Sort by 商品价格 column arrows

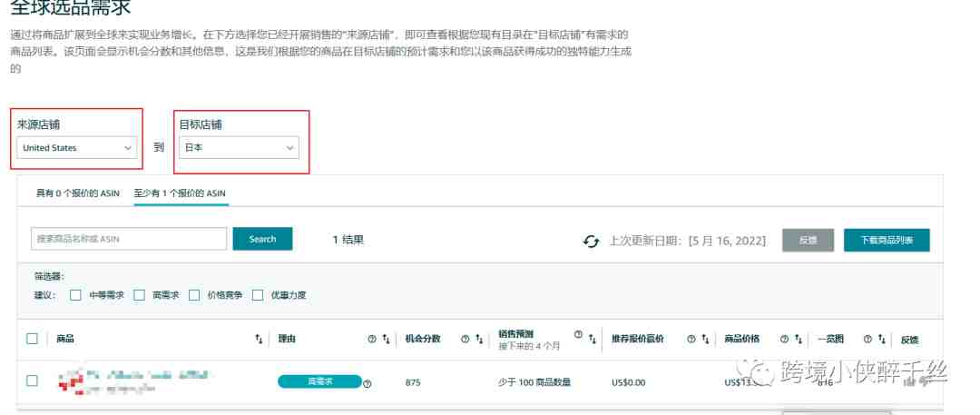tap(799, 339)
